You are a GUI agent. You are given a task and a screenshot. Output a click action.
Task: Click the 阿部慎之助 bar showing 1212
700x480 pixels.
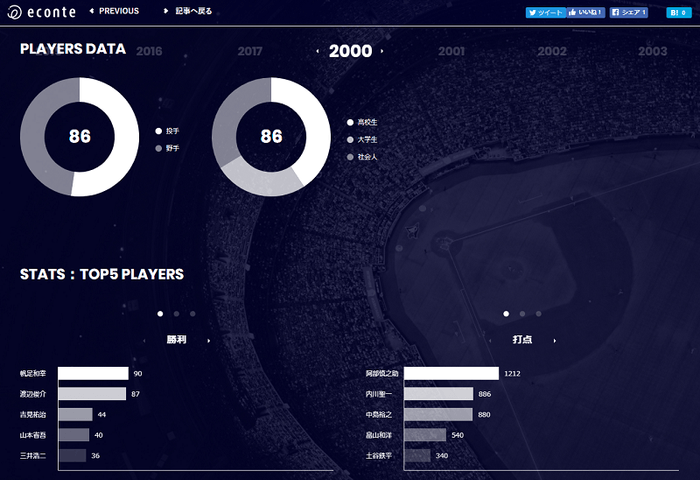(x=451, y=374)
